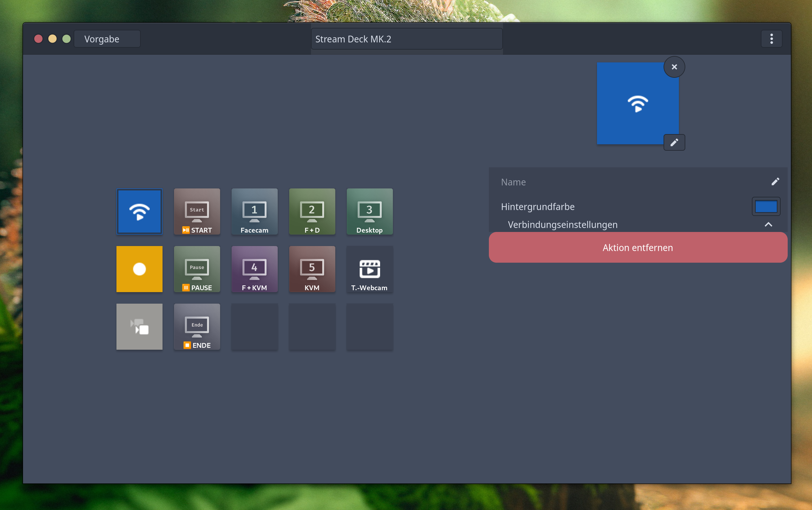
Task: Click the Facecam scene key
Action: [x=255, y=211]
